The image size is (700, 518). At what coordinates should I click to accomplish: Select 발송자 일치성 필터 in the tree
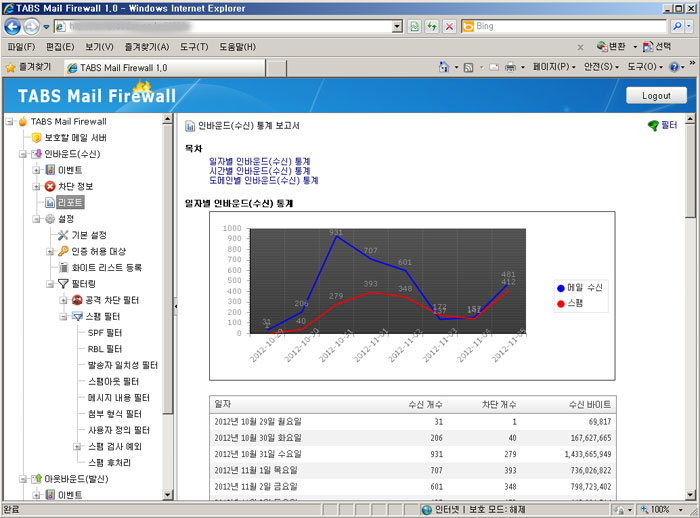click(123, 365)
